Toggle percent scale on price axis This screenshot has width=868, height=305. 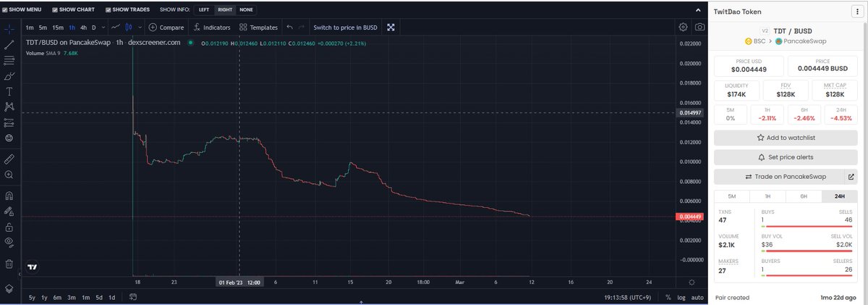(668, 297)
